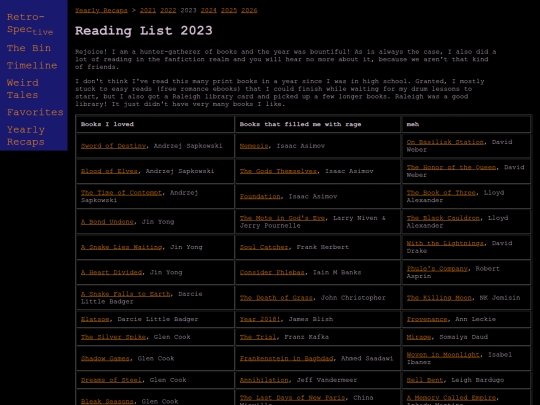Open the On Basilisk Station link
The image size is (540, 405).
(x=445, y=142)
